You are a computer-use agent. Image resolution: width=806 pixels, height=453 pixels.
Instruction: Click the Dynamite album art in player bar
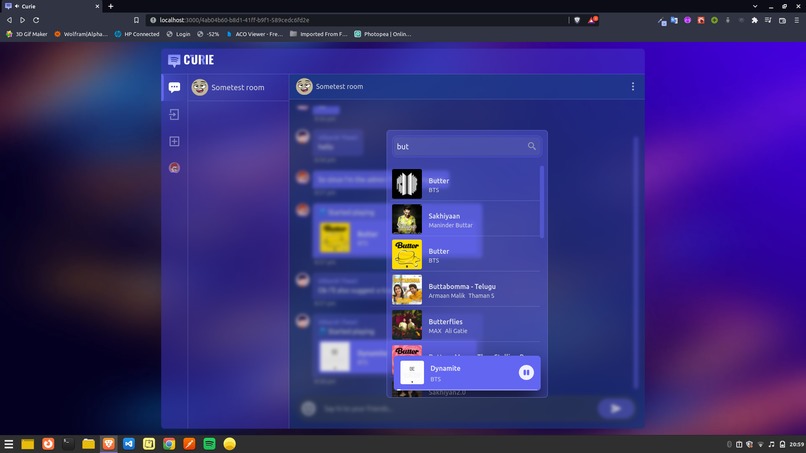(x=412, y=372)
